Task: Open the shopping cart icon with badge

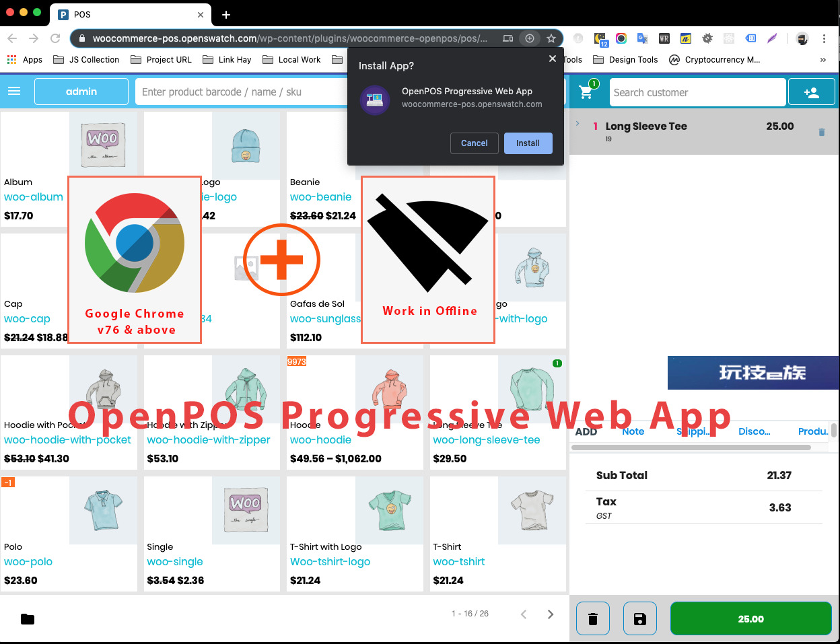Action: coord(586,92)
